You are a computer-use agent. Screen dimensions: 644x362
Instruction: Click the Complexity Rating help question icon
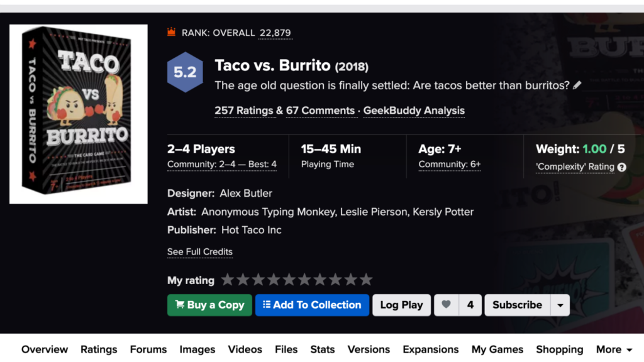tap(622, 167)
